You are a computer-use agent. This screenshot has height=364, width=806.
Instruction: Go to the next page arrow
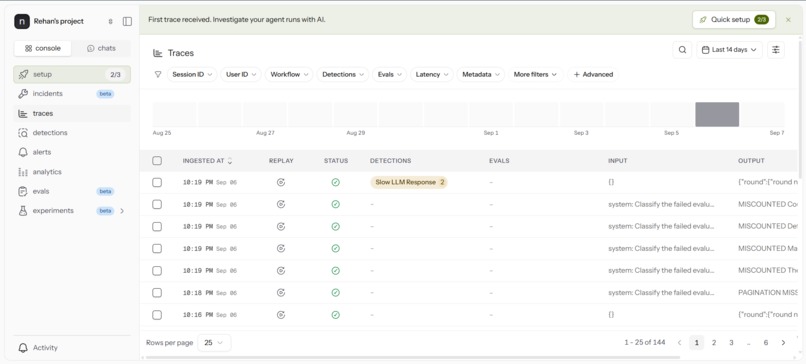[783, 342]
